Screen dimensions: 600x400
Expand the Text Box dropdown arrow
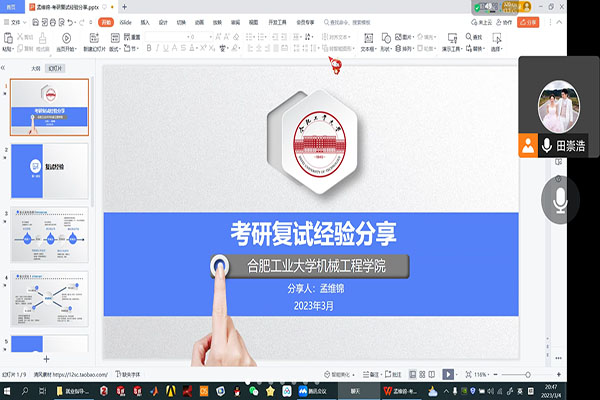[376, 49]
